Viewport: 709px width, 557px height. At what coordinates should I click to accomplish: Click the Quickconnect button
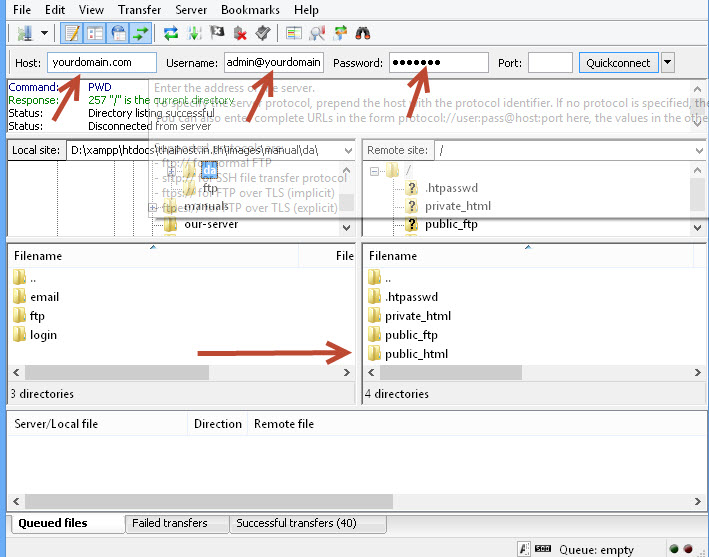(618, 63)
